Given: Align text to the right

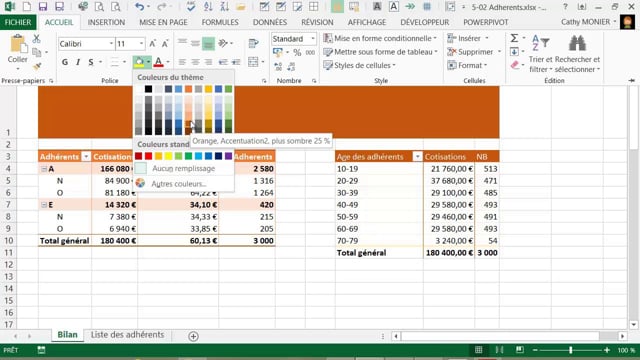Looking at the screenshot, I should [x=208, y=62].
